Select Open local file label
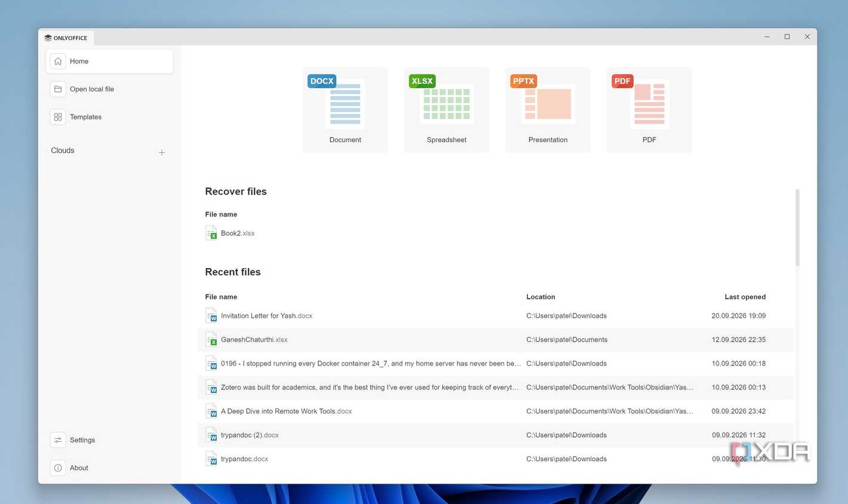The height and width of the screenshot is (504, 848). tap(92, 90)
